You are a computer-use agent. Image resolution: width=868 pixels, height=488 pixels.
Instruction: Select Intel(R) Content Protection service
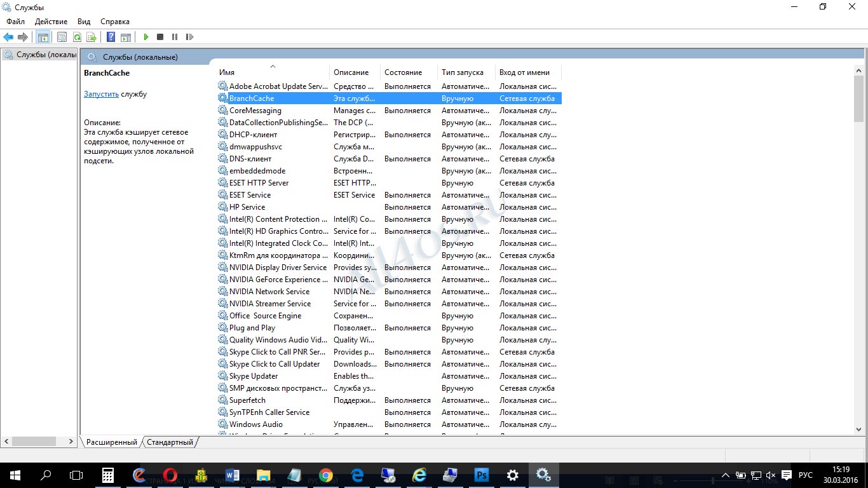tap(389, 219)
